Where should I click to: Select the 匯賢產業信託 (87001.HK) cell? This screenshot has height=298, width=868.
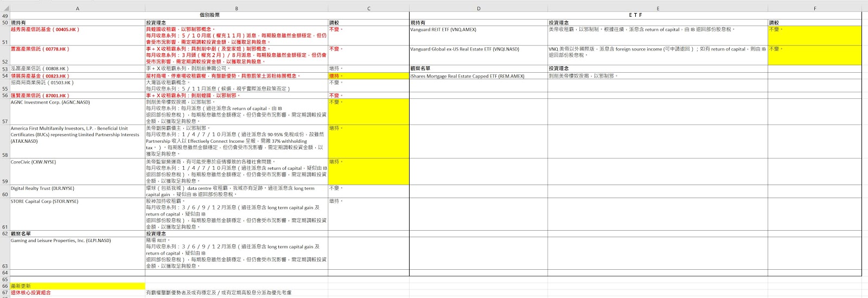[x=78, y=96]
